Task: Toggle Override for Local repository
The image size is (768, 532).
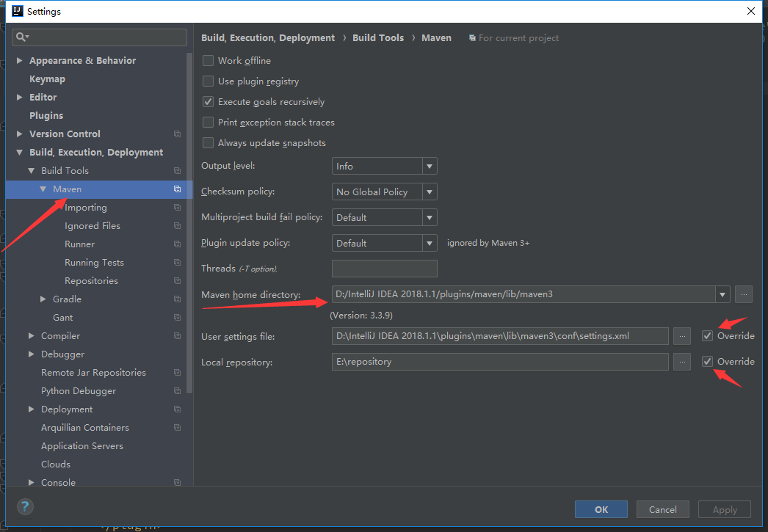Action: (707, 362)
